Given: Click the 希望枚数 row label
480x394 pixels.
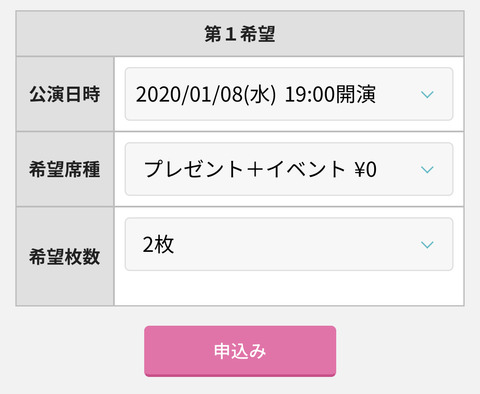Looking at the screenshot, I should coord(65,257).
